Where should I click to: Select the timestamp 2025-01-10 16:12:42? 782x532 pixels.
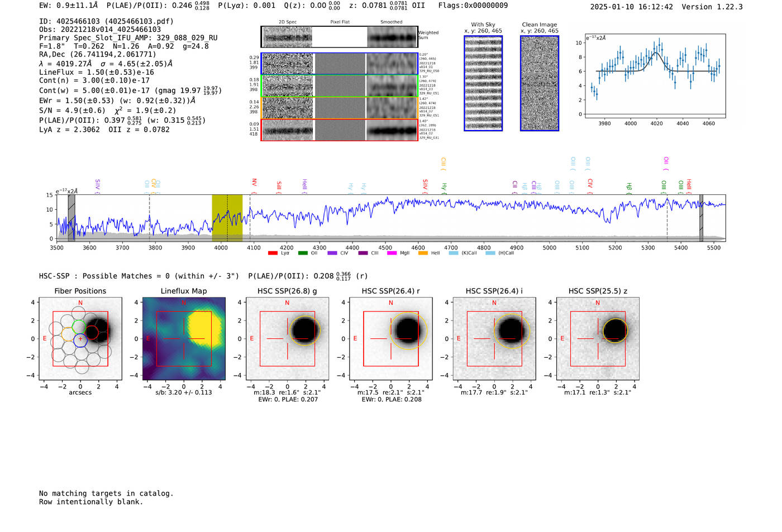(x=632, y=7)
